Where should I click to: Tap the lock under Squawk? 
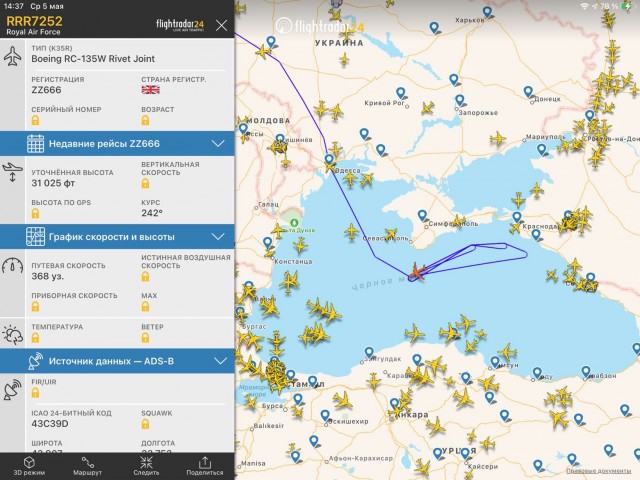(145, 424)
